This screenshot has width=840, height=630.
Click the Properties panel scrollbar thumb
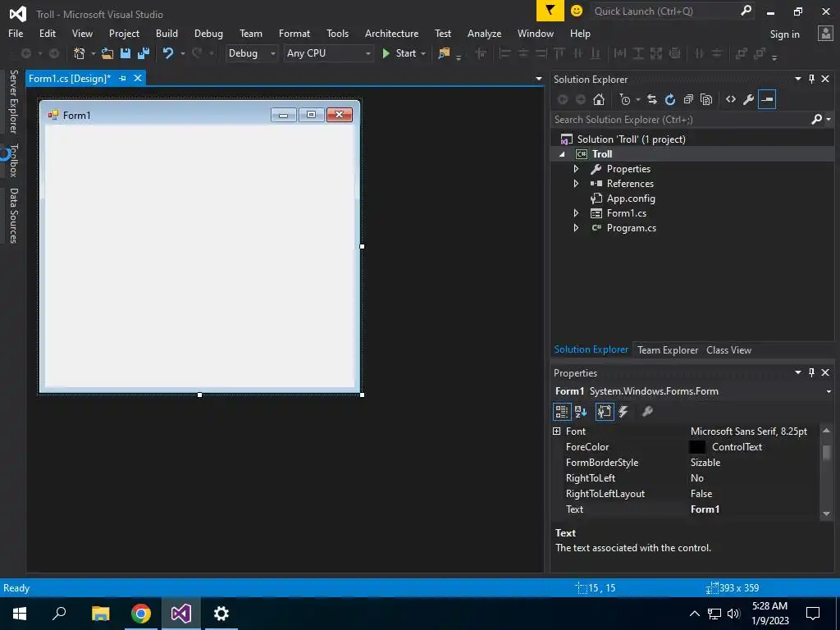coord(827,452)
